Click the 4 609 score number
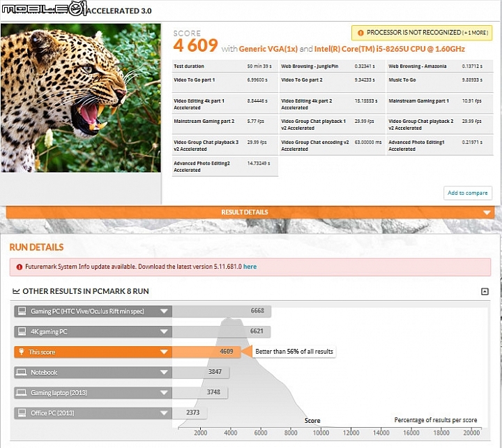502x448 pixels. tap(196, 45)
